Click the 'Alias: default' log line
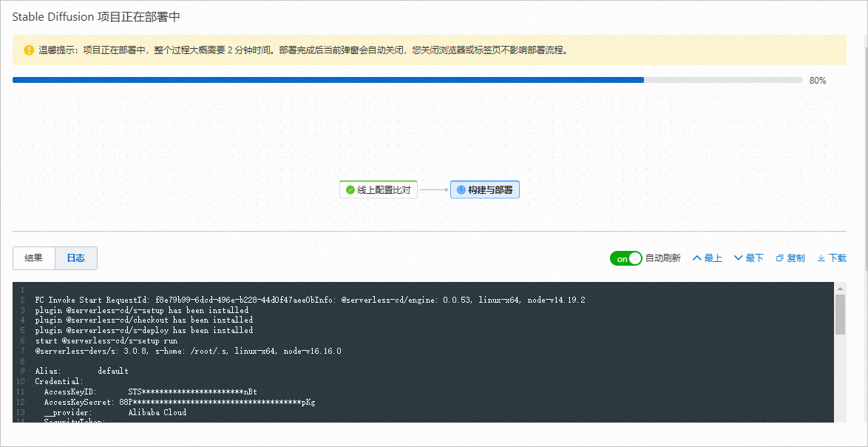The height and width of the screenshot is (447, 868). click(x=81, y=371)
